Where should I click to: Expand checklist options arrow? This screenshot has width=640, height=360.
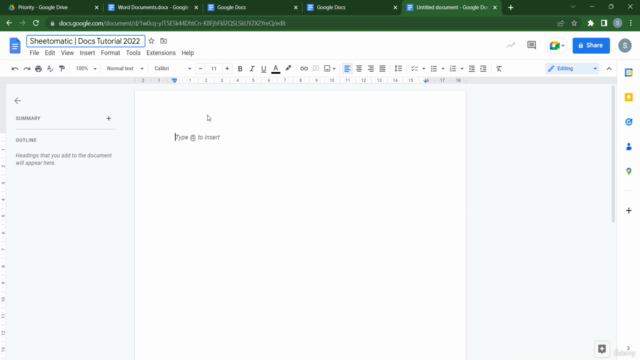coord(424,69)
